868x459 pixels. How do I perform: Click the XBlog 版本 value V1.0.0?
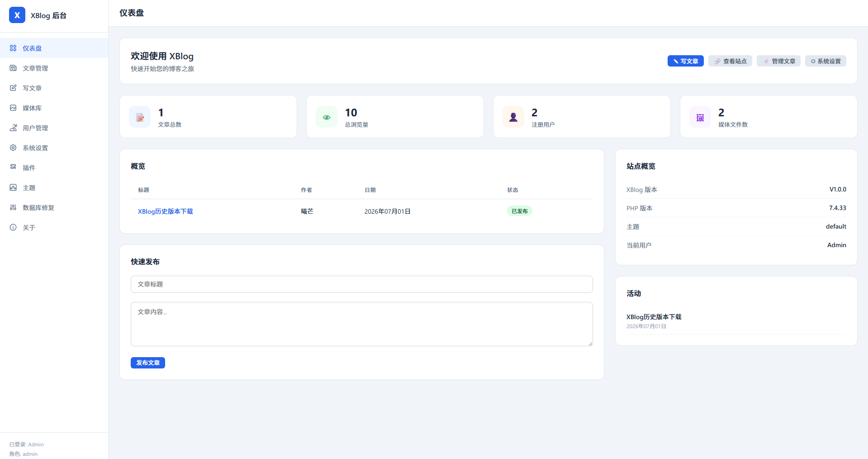click(838, 189)
